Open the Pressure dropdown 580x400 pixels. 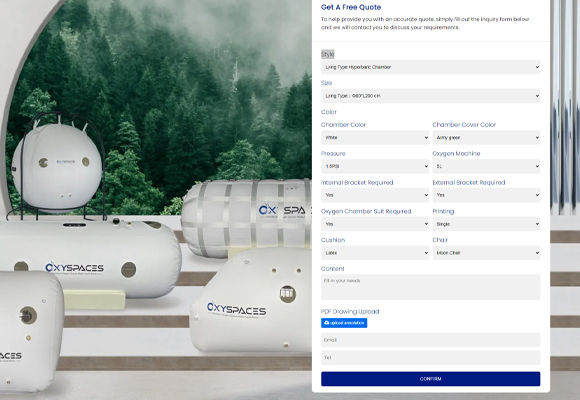[x=375, y=167]
